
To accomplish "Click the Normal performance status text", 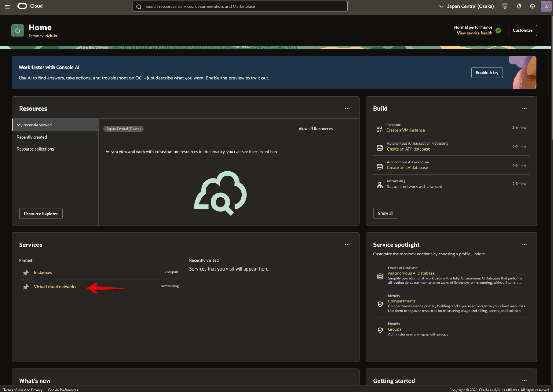I will click(473, 27).
